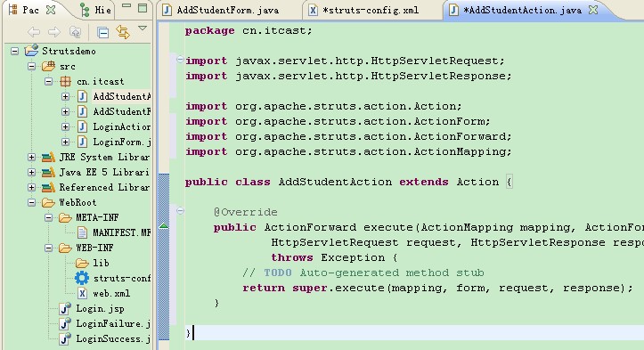This screenshot has width=644, height=350.
Task: Click the AddStudentAction class name in code
Action: pyautogui.click(x=335, y=182)
